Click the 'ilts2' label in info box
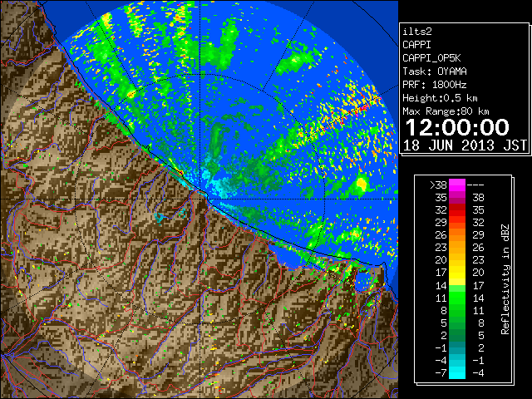The height and width of the screenshot is (399, 532). tap(417, 32)
